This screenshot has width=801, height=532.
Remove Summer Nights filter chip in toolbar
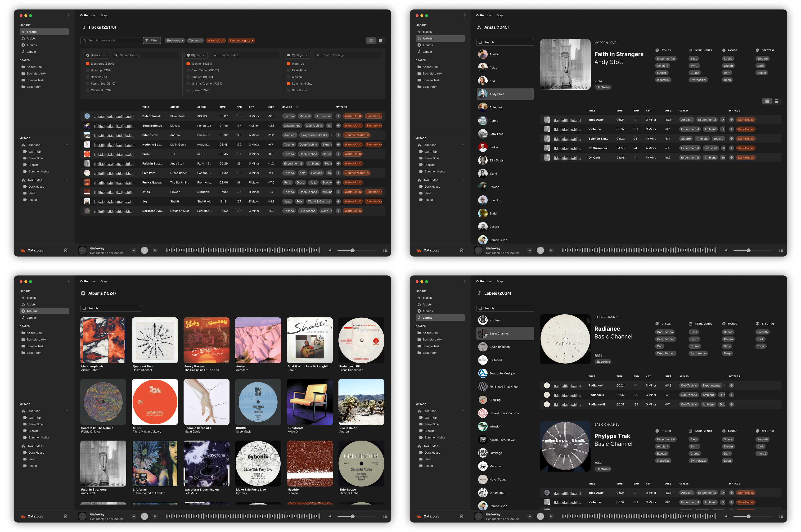tap(252, 40)
